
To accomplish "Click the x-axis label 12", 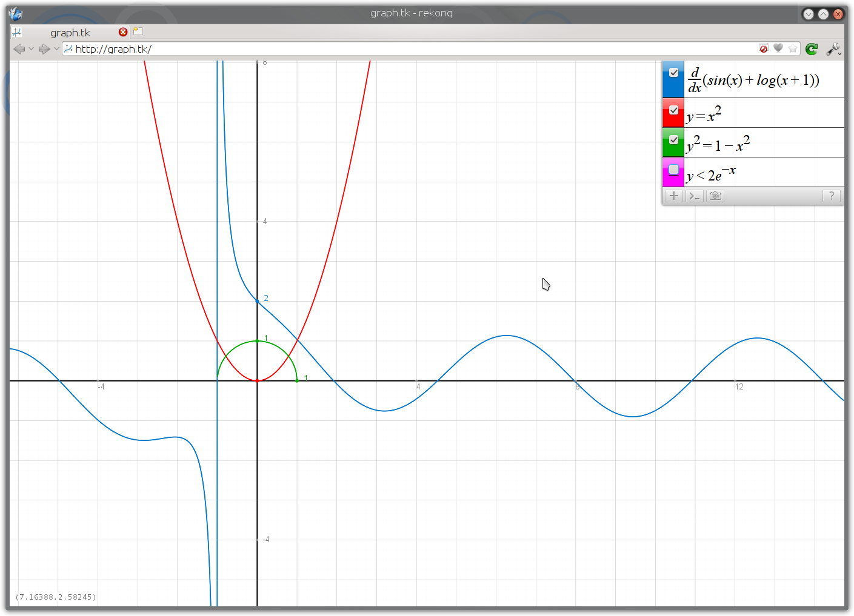I will click(739, 386).
